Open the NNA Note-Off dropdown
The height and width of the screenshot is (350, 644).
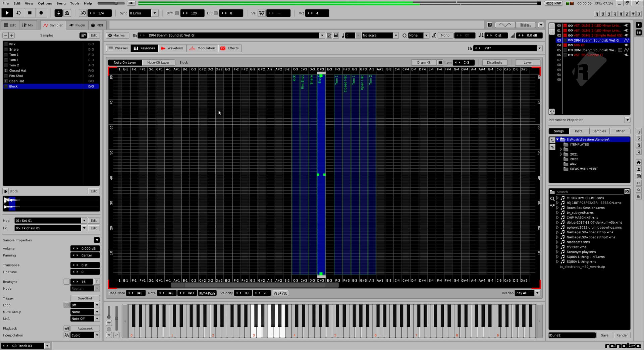[97, 318]
